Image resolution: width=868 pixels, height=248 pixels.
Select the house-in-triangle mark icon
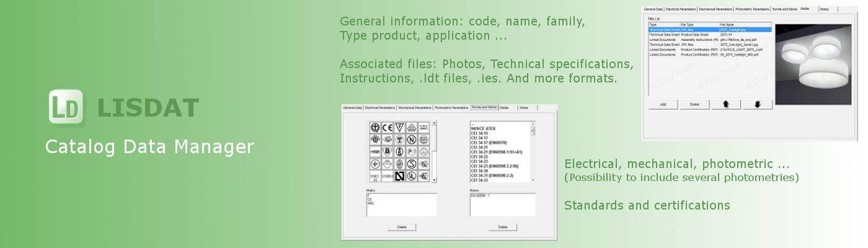(x=412, y=128)
